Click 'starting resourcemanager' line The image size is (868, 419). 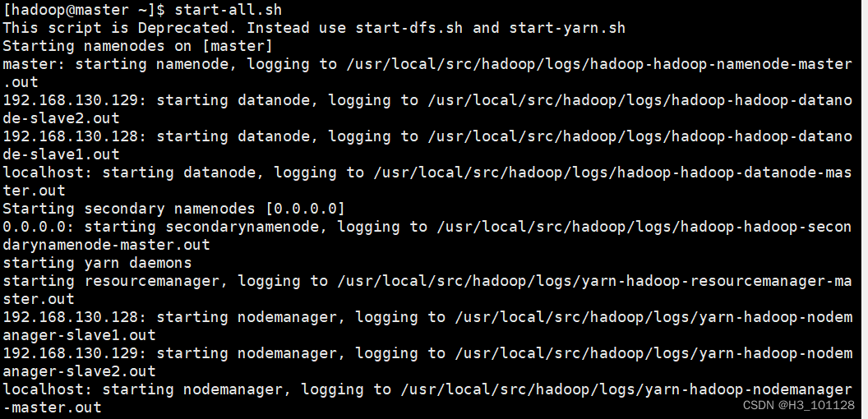click(427, 281)
